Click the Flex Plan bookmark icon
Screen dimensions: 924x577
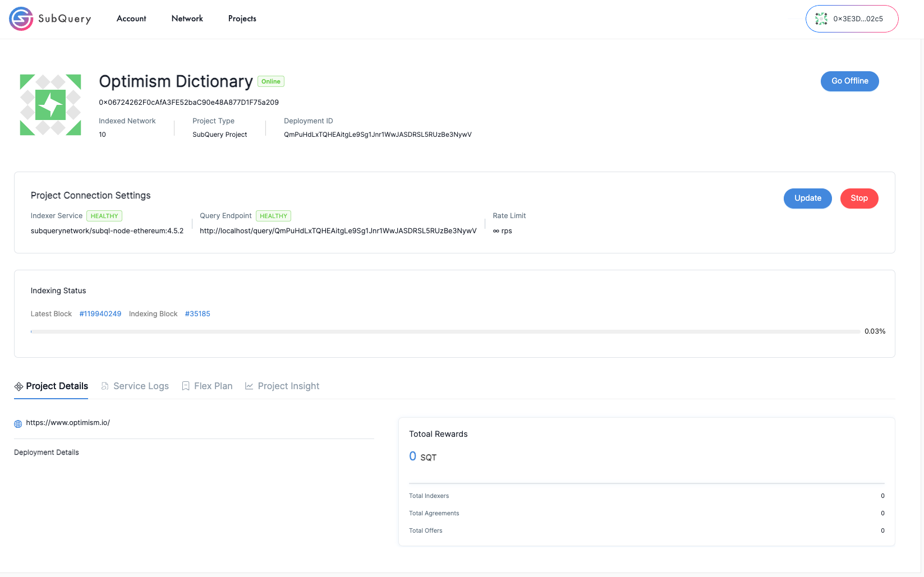[186, 386]
